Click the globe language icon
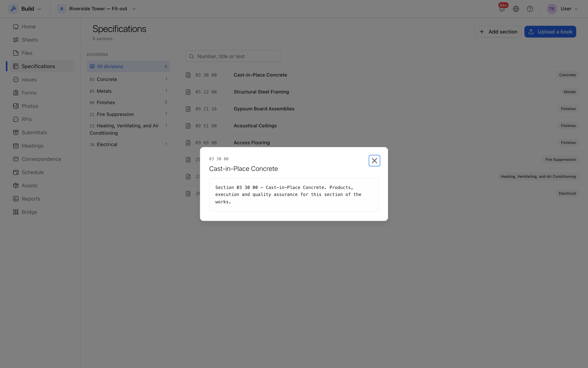 (516, 9)
